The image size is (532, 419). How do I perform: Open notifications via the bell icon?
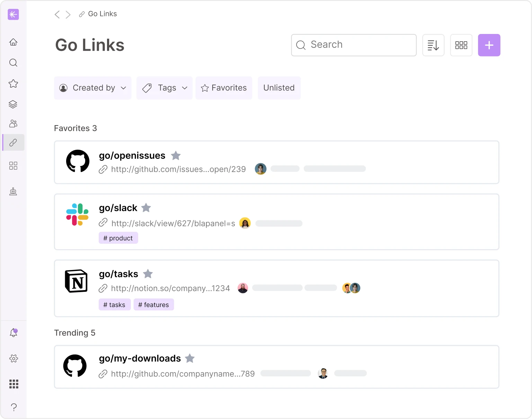(x=13, y=332)
